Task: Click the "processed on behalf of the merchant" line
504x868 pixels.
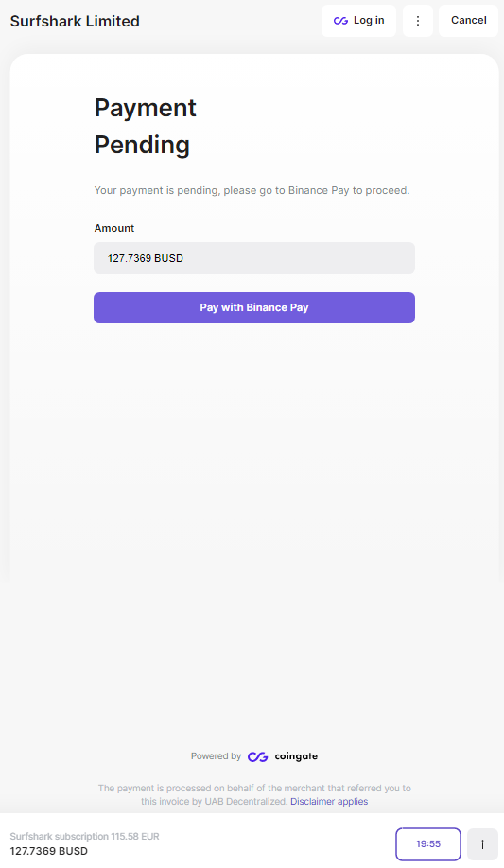Action: pyautogui.click(x=254, y=788)
